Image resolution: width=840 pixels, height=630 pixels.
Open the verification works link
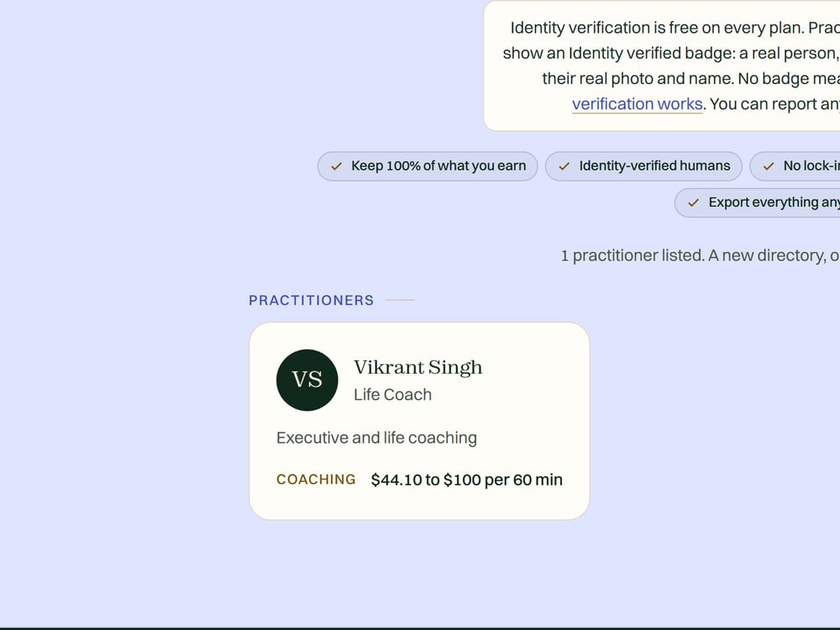tap(637, 104)
